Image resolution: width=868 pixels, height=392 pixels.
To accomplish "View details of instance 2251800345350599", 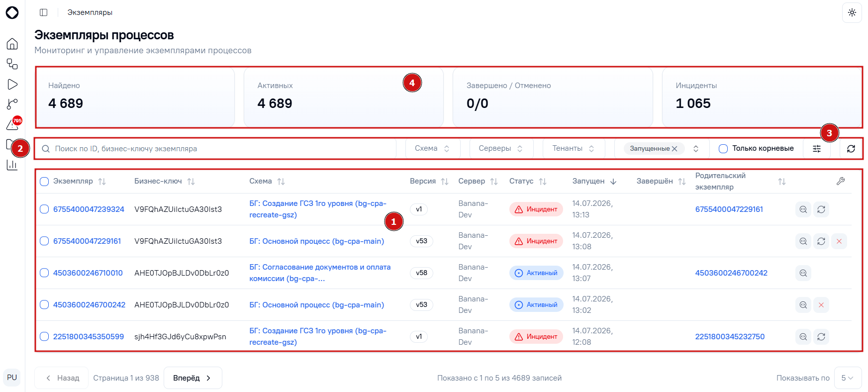I will click(x=803, y=337).
